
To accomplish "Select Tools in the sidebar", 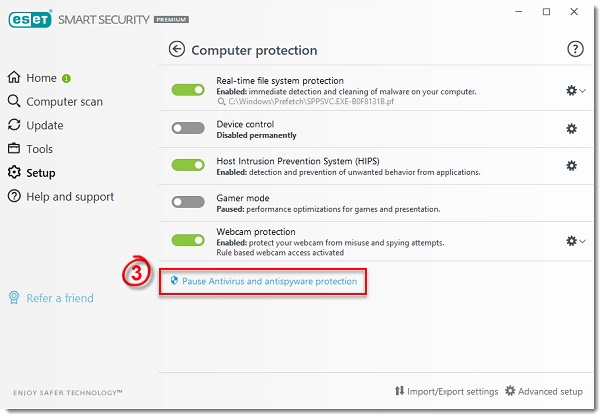I will 40,149.
